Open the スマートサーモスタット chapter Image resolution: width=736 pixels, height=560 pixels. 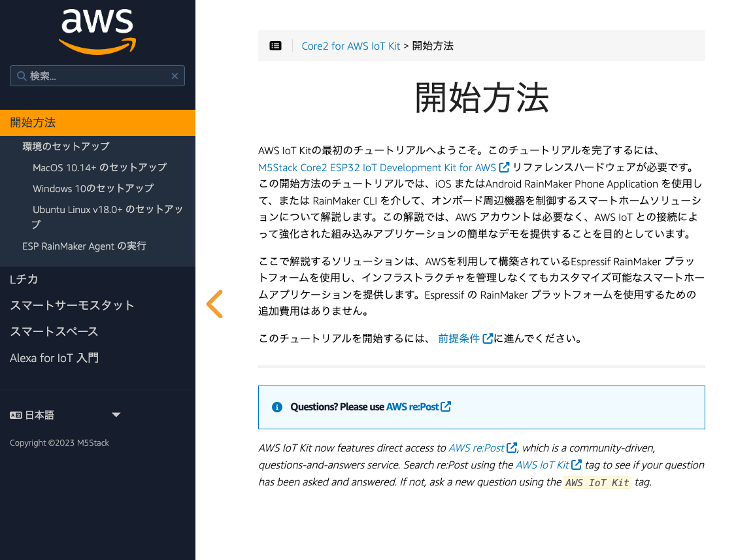pyautogui.click(x=72, y=306)
